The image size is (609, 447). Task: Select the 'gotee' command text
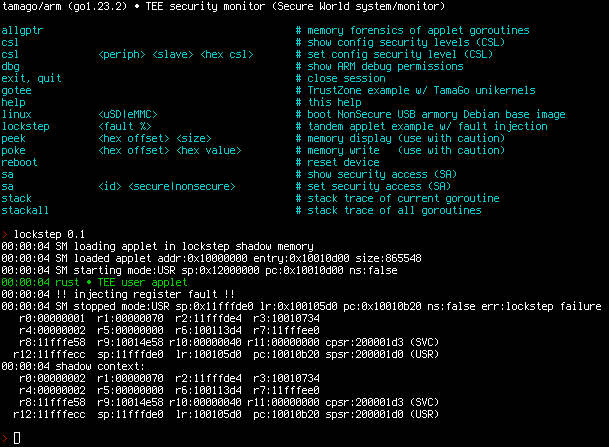[x=16, y=91]
